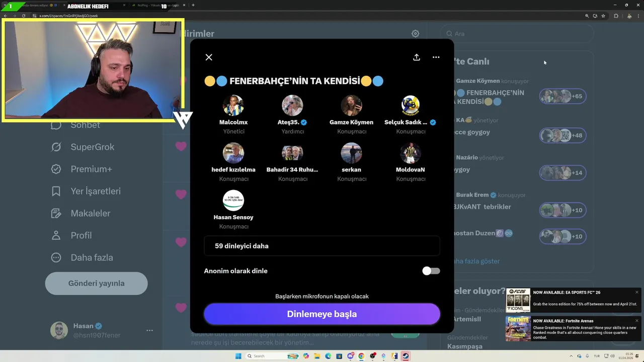Open Gamze Köymen's avatar in dialog
The height and width of the screenshot is (362, 644).
pyautogui.click(x=351, y=106)
